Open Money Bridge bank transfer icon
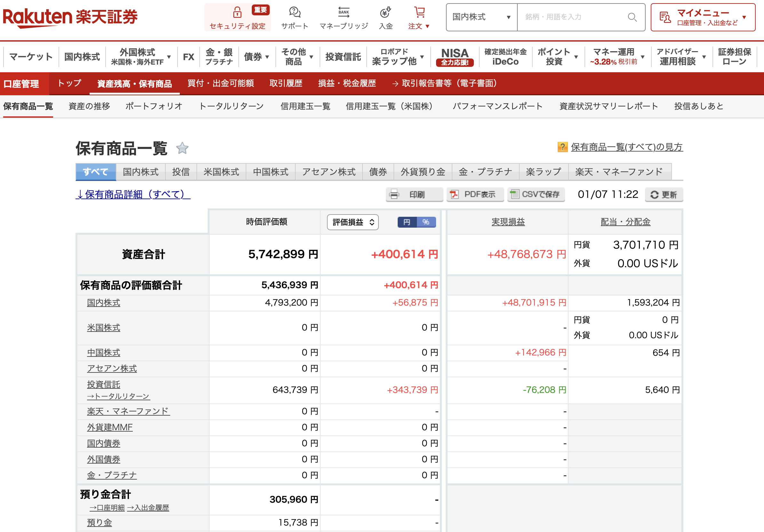This screenshot has height=532, width=764. (343, 13)
